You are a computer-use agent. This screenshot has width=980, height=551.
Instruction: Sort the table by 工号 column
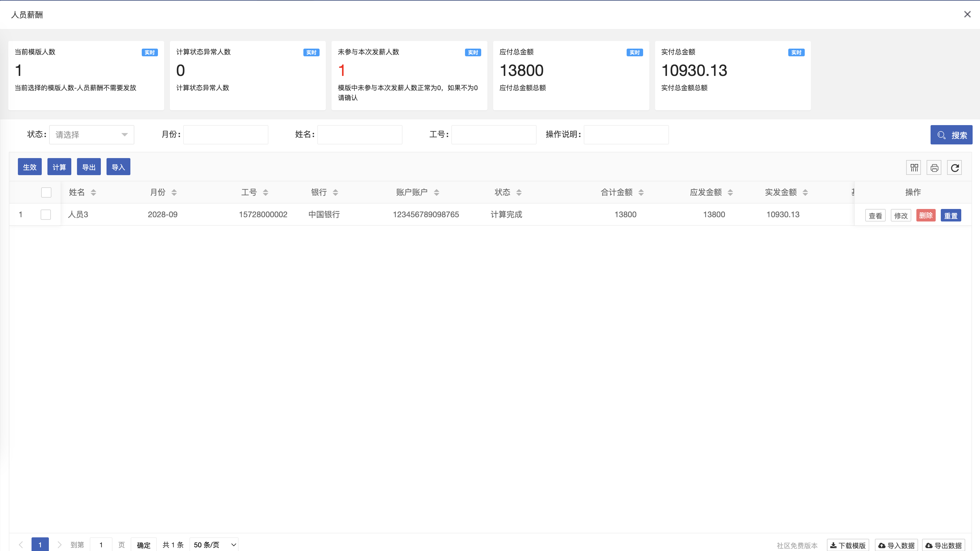click(266, 193)
